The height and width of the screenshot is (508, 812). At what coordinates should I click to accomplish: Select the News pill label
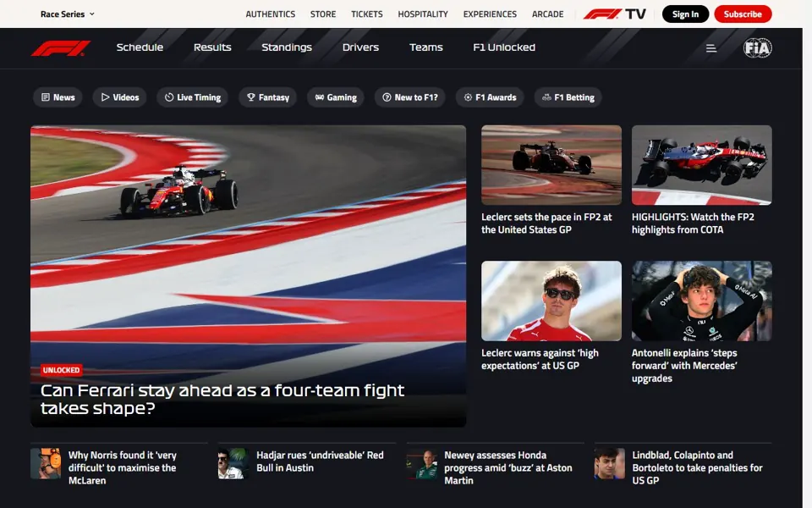(x=63, y=97)
